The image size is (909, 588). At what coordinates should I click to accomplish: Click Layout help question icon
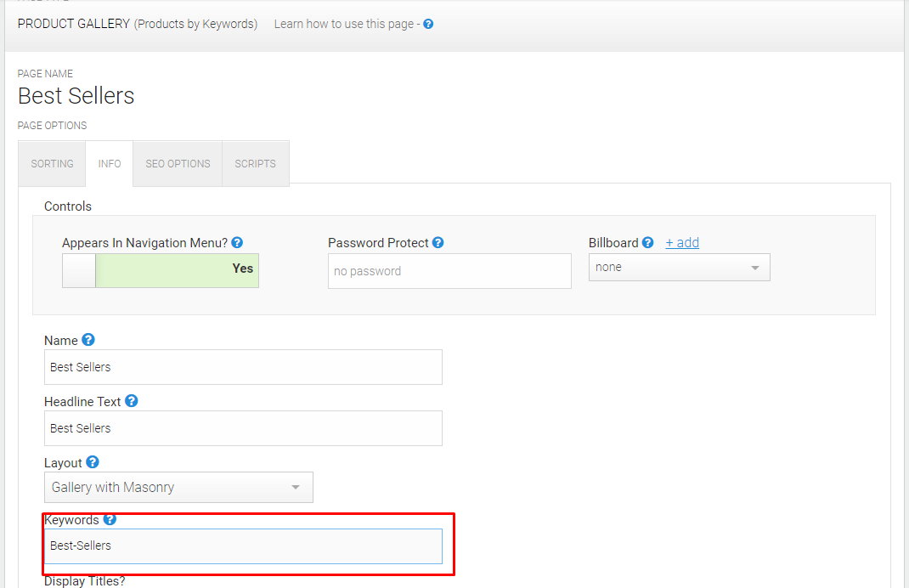click(93, 461)
